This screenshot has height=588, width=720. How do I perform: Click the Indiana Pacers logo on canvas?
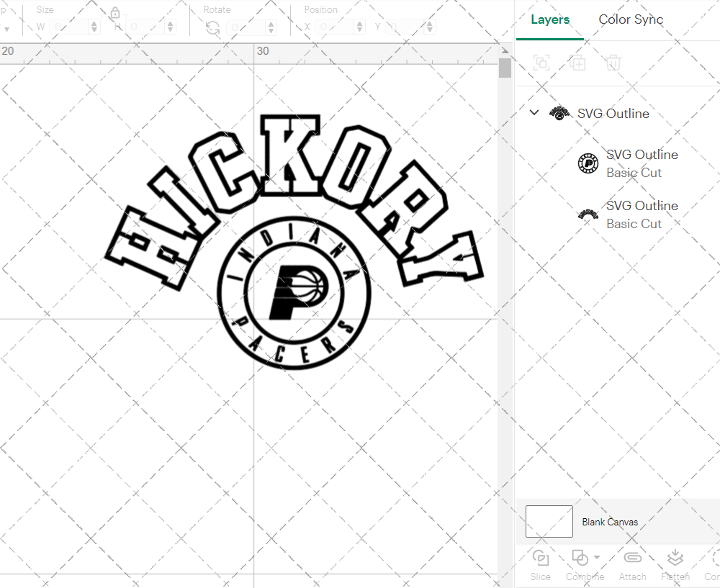294,293
